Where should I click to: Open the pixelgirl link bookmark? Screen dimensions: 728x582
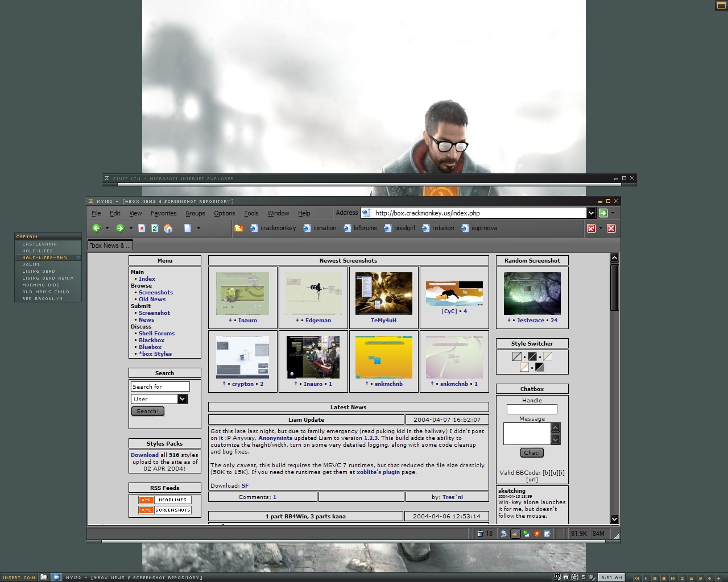tap(399, 228)
